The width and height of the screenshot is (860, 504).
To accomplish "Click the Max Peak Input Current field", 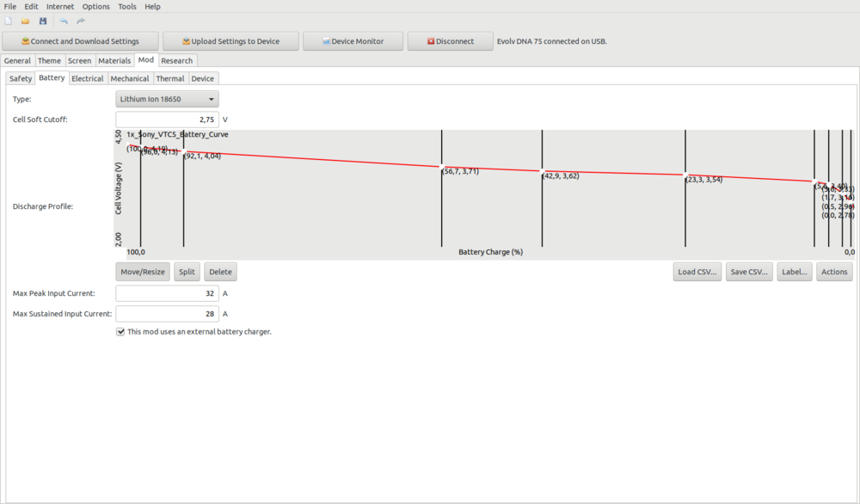I will tap(167, 293).
